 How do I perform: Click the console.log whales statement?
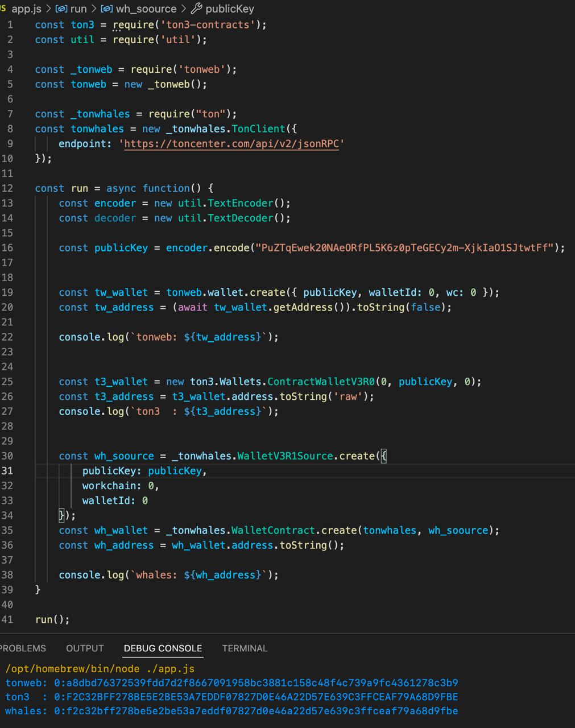point(169,575)
